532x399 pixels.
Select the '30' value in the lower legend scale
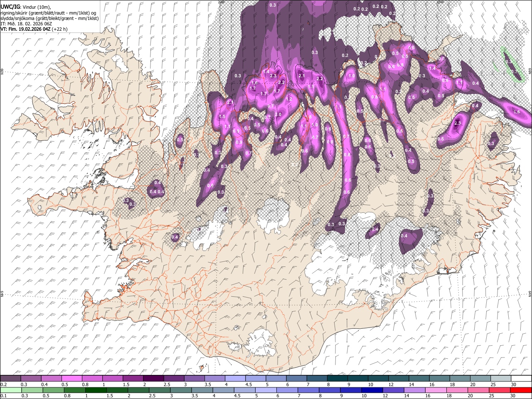tap(512, 396)
